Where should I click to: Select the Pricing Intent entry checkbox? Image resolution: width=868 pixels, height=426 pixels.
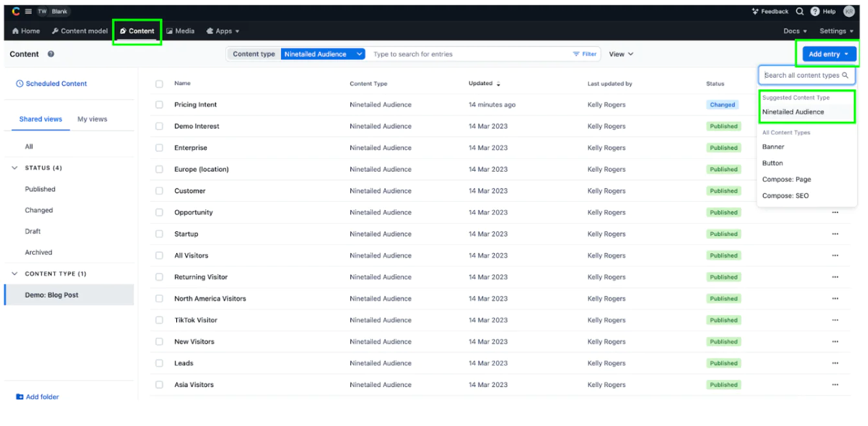coord(159,105)
